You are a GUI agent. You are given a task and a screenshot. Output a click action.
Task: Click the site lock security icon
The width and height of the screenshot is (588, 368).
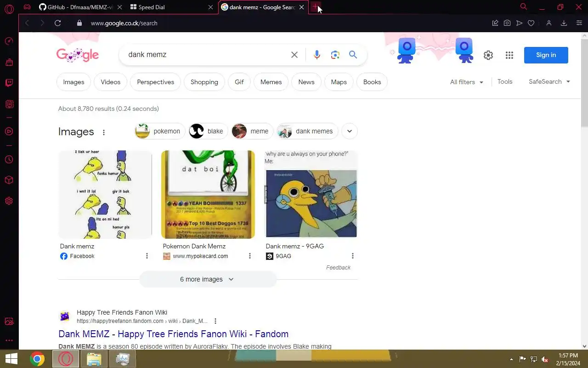[x=79, y=23]
